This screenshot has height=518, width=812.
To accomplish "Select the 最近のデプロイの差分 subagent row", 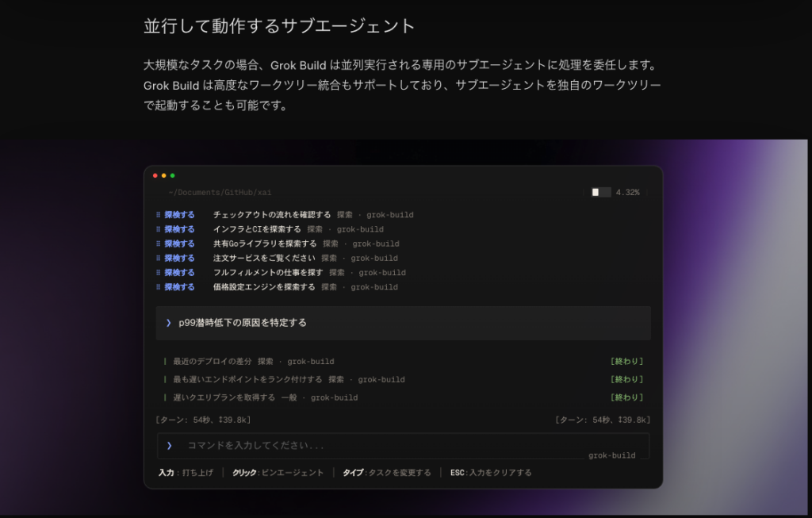I will pyautogui.click(x=403, y=361).
